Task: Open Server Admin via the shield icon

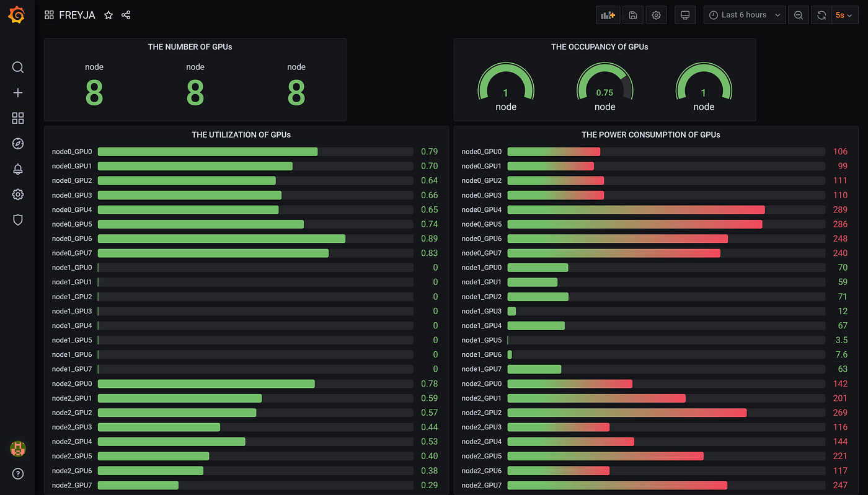Action: (17, 219)
